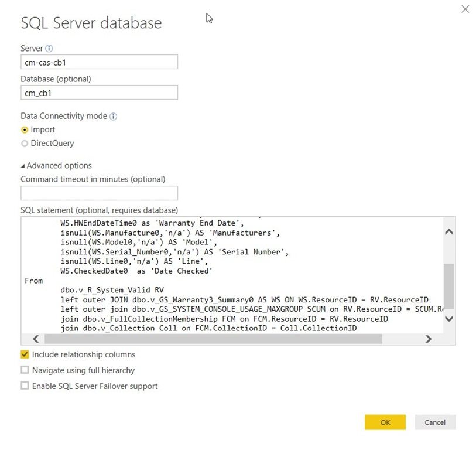Viewport: 476px width, 450px height.
Task: Click the 'Manufacturers' isnull SQL line
Action: point(170,233)
